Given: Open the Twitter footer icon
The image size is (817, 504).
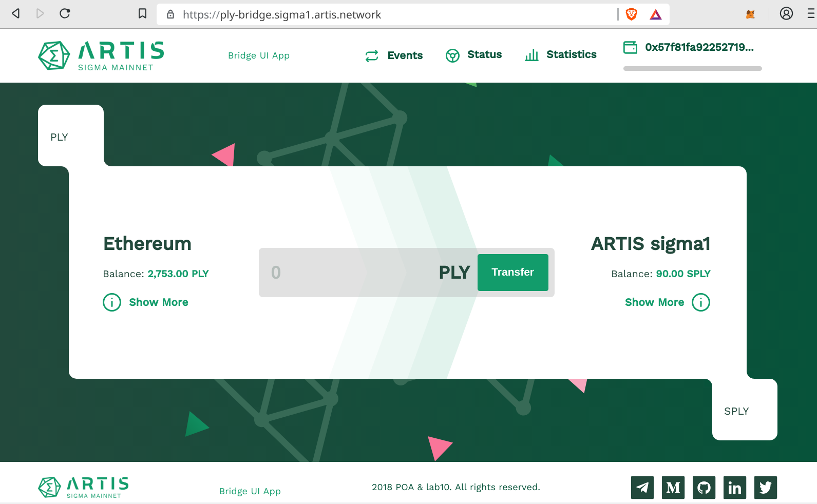Looking at the screenshot, I should (x=766, y=488).
